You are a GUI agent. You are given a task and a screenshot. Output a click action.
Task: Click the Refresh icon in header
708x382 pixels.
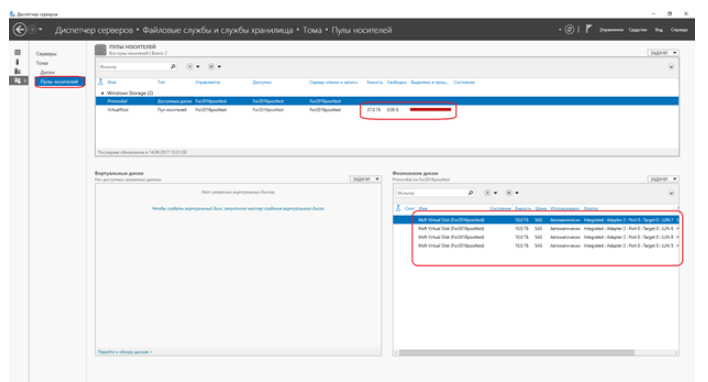(569, 30)
